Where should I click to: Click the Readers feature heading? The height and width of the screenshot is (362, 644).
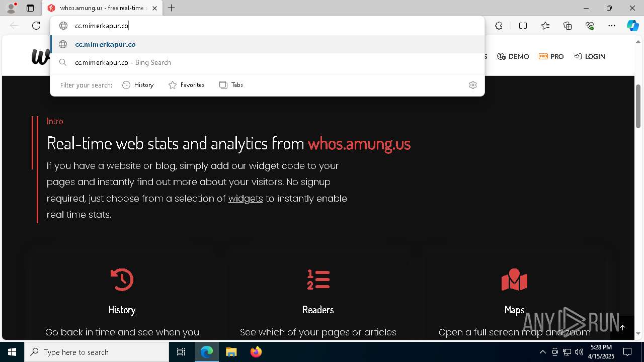pos(318,310)
